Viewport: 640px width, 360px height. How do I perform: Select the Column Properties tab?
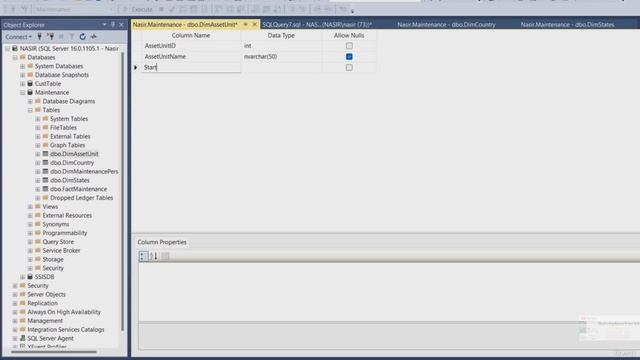(162, 242)
